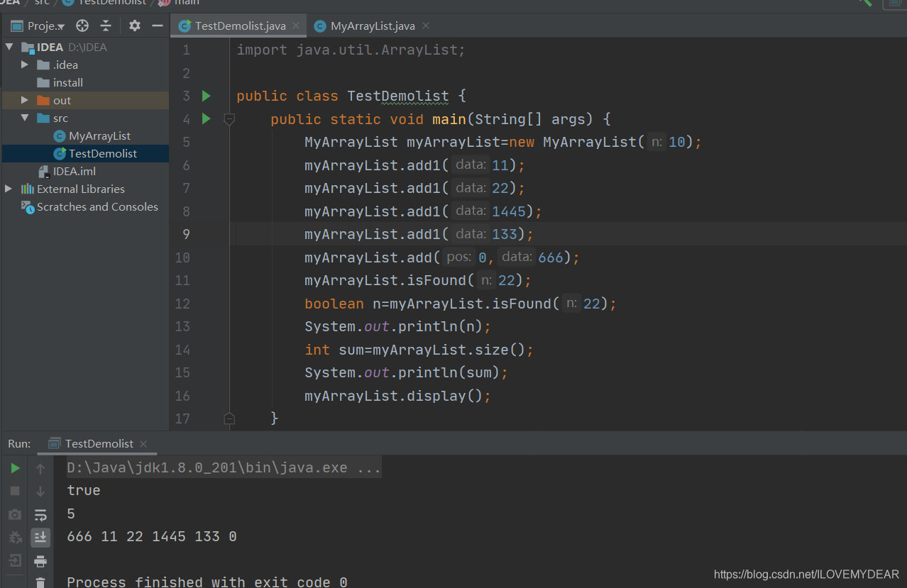The height and width of the screenshot is (588, 907).
Task: Select Scratches and Consoles in the tree
Action: [x=97, y=207]
